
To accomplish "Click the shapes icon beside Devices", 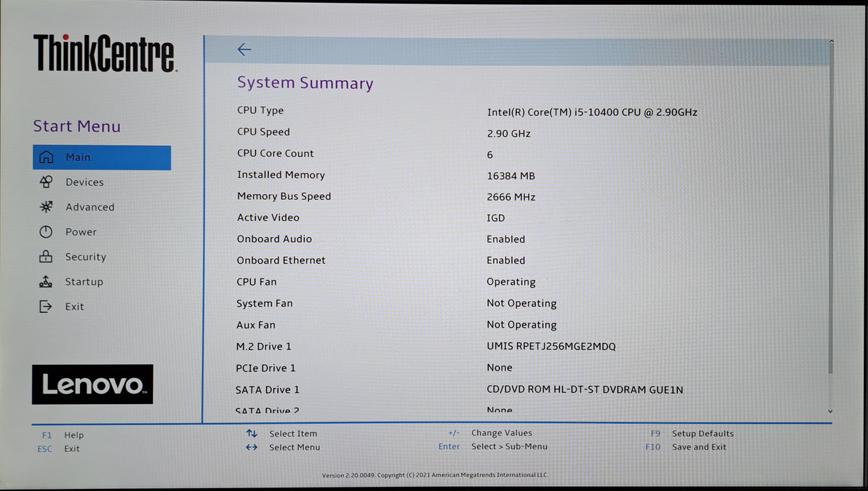I will [x=46, y=182].
